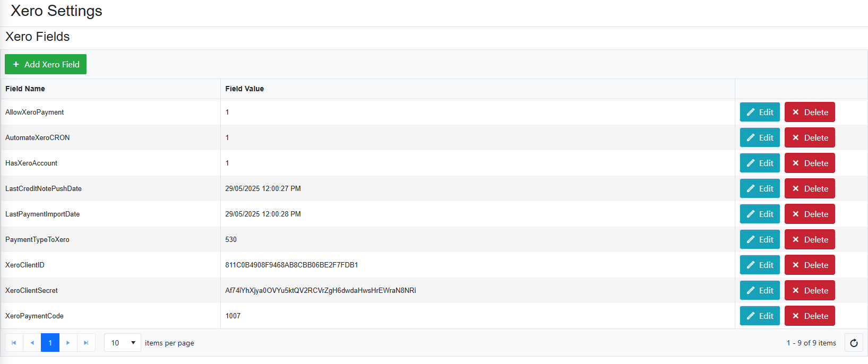Edit the LastPaymentImportDate entry
The image size is (868, 364).
pos(760,214)
